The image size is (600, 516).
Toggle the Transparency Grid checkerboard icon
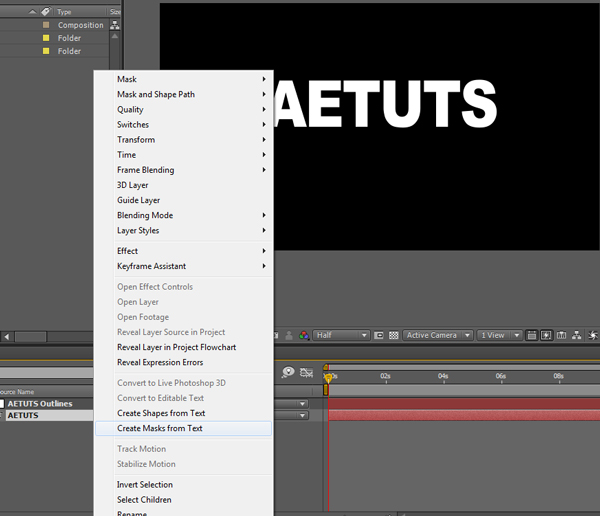[x=393, y=335]
